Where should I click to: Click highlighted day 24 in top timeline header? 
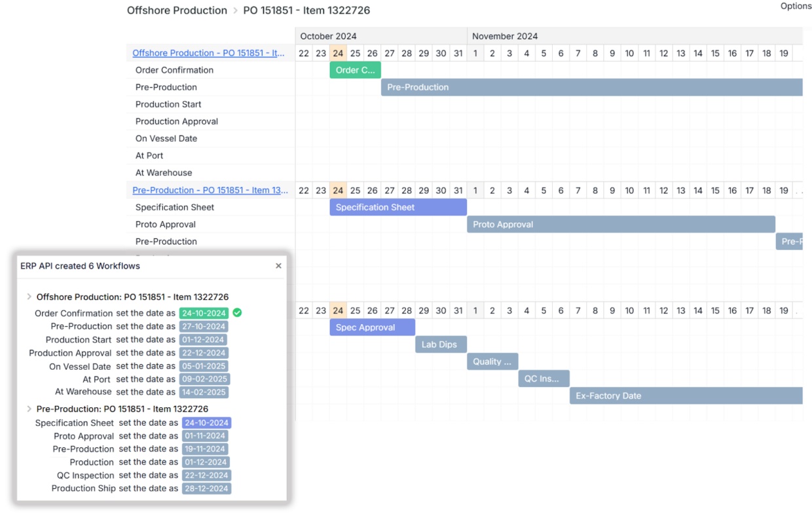tap(337, 54)
